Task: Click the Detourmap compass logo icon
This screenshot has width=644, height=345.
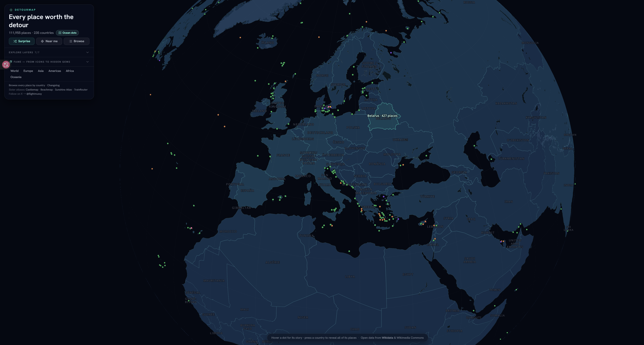Action: [11, 10]
